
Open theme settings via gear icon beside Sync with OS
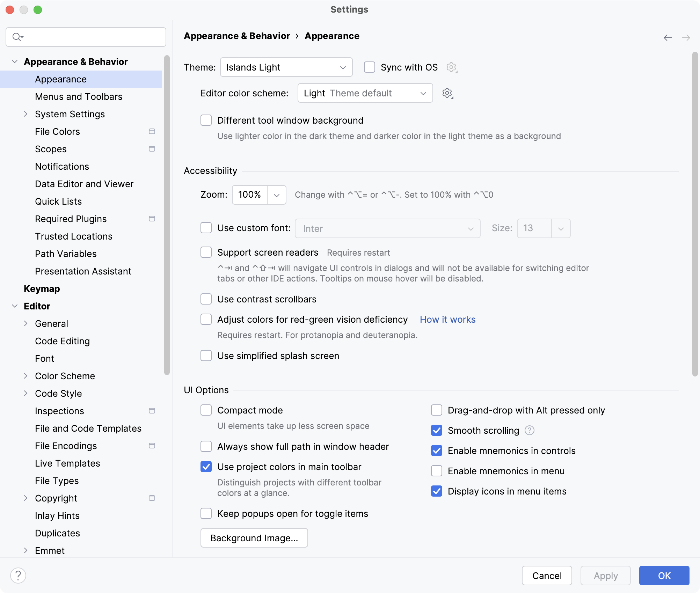pyautogui.click(x=452, y=67)
